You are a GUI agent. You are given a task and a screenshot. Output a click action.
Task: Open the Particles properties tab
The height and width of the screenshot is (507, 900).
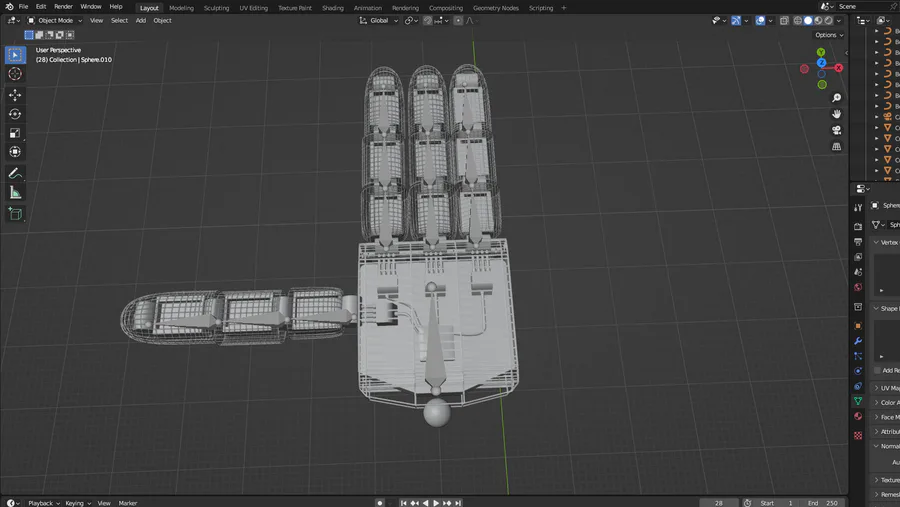[x=858, y=356]
